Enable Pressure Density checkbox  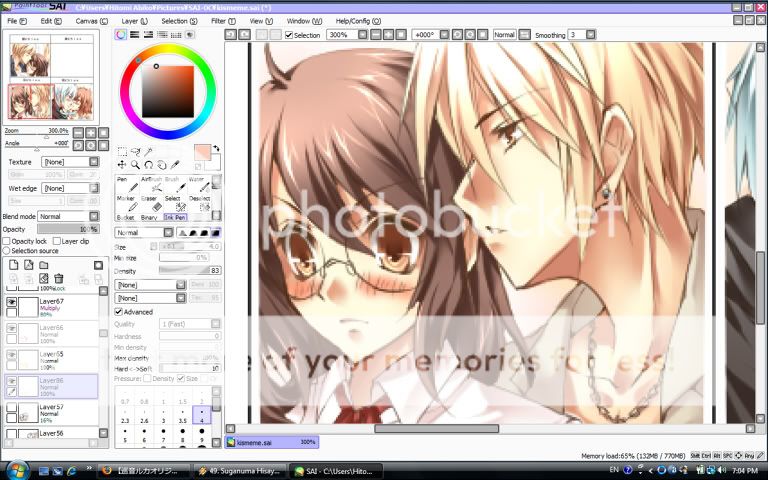click(x=147, y=379)
